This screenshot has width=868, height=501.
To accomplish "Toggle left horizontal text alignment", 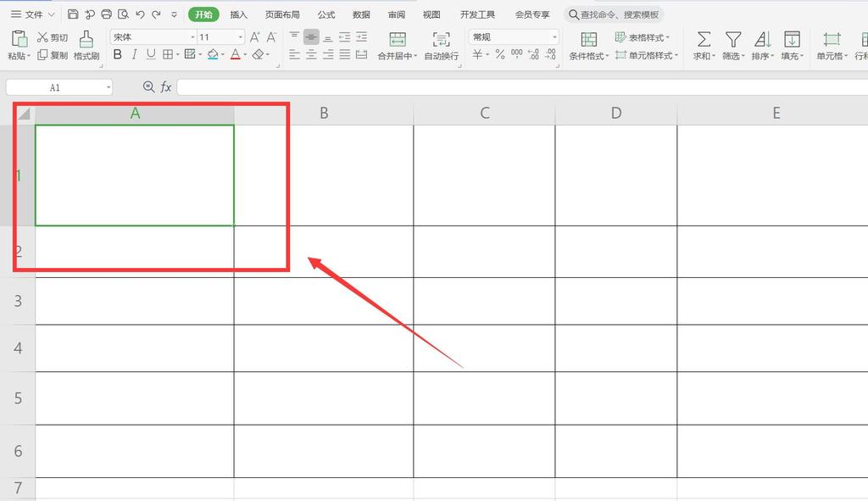I will [x=294, y=54].
